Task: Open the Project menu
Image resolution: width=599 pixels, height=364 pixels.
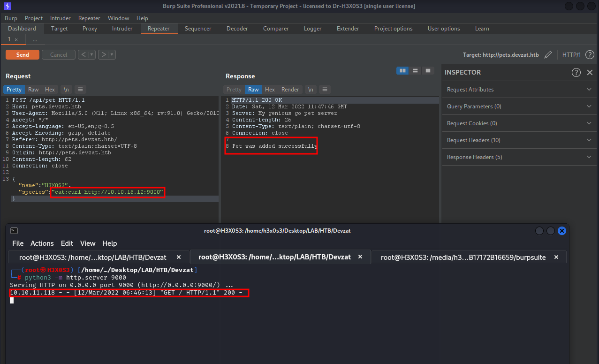Action: 34,18
